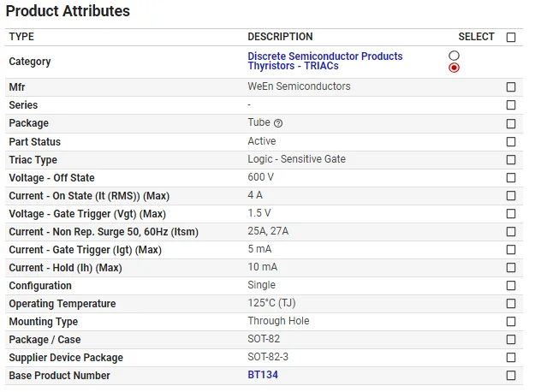Select the Discrete Semiconductor Products radio button

(454, 56)
